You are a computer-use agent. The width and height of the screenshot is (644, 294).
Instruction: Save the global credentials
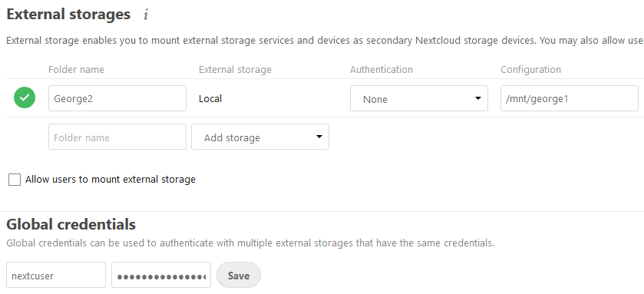coord(239,275)
